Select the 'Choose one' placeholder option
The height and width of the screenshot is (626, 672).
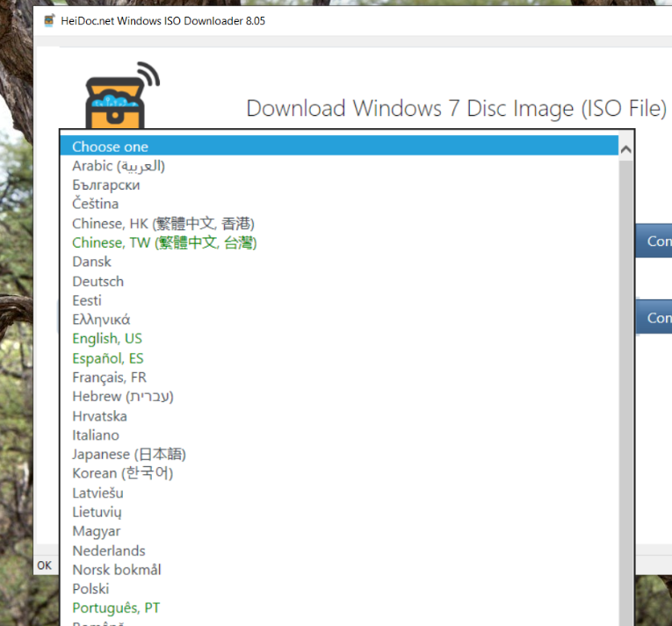click(339, 146)
